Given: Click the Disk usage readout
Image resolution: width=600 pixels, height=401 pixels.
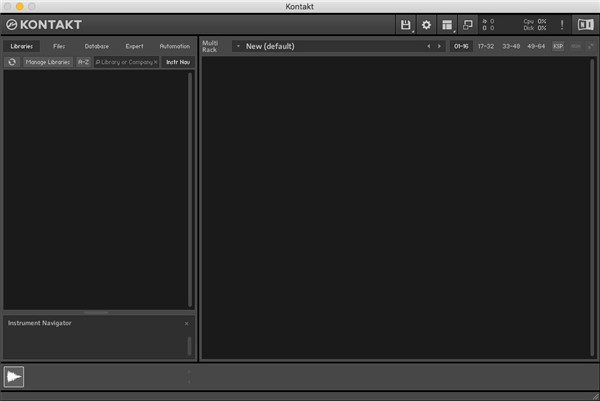Looking at the screenshot, I should 535,28.
